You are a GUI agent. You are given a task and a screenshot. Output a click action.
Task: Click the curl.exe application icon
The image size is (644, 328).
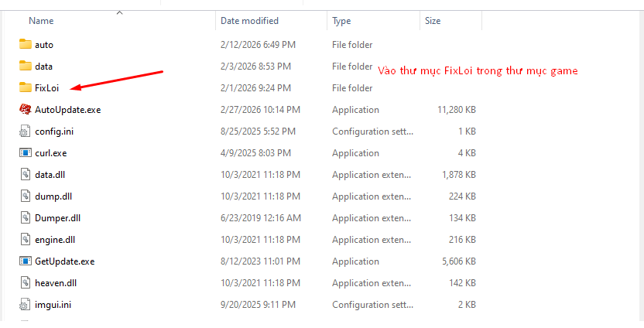25,152
